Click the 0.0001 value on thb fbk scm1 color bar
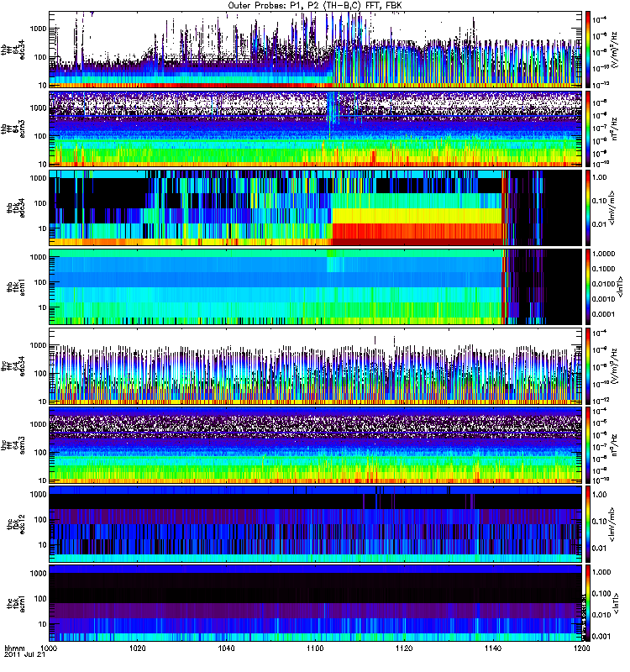 (603, 314)
